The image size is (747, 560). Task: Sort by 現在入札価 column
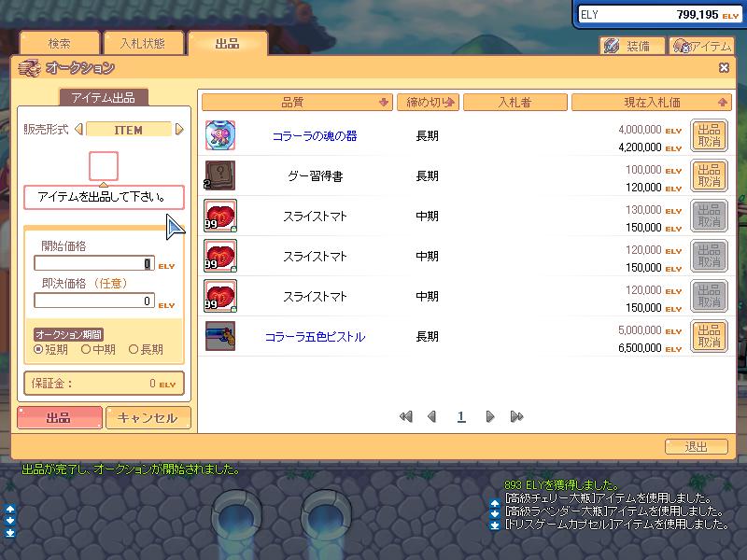(651, 102)
